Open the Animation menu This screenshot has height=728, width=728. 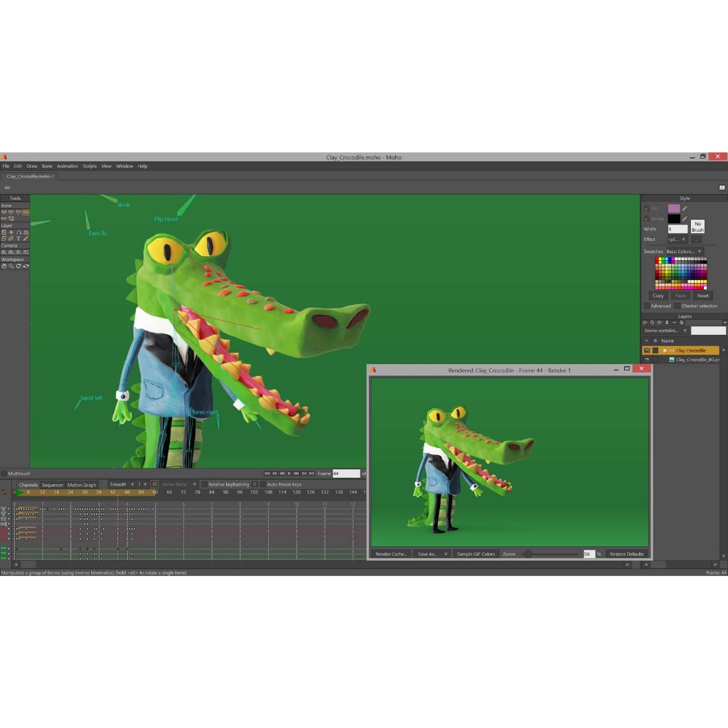(68, 166)
